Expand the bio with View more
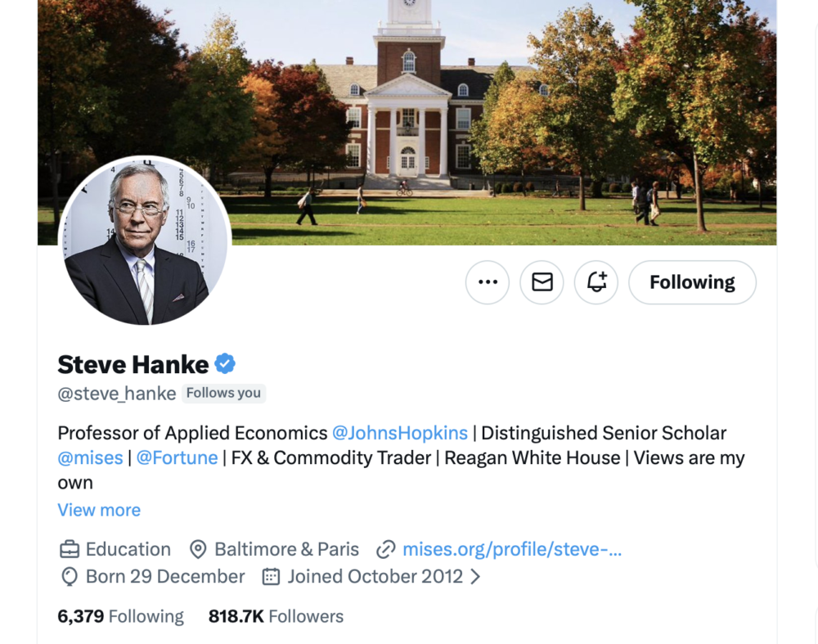This screenshot has width=818, height=644. [99, 510]
